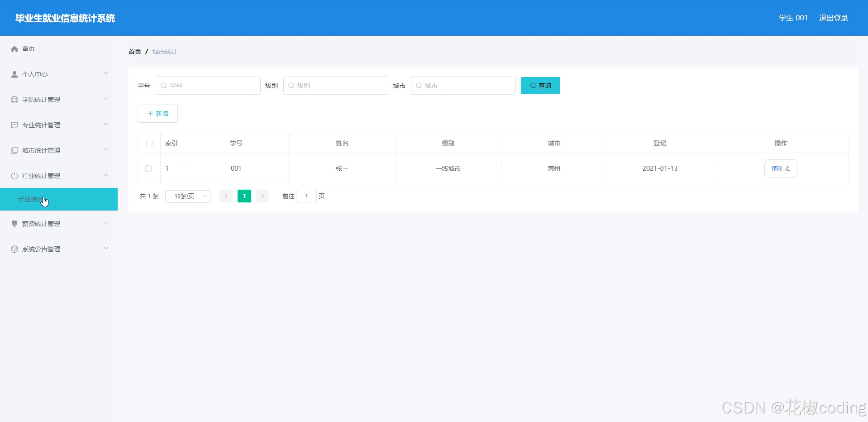
Task: Expand the 城市统计管理 chevron
Action: 106,149
